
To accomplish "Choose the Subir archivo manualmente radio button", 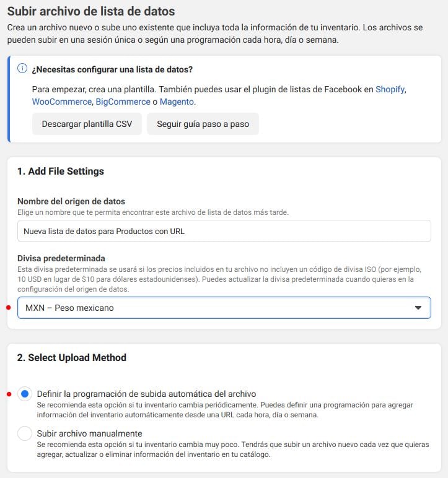I will click(x=25, y=433).
